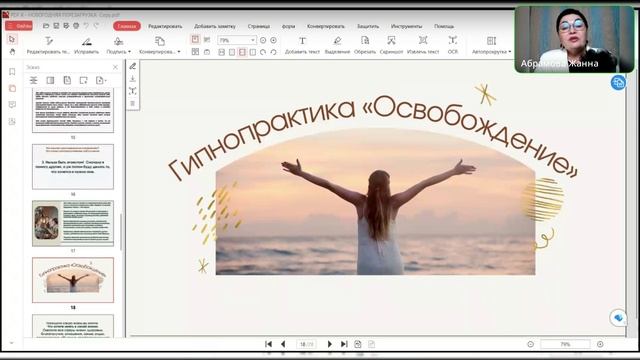The height and width of the screenshot is (360, 640).
Task: Click the Выделение highlight tool
Action: [x=337, y=45]
